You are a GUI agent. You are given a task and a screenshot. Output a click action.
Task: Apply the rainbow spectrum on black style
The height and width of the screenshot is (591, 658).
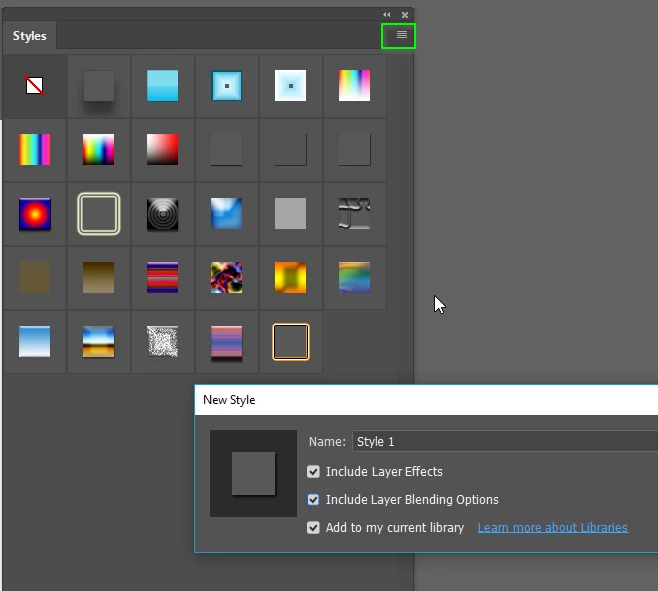coord(99,150)
